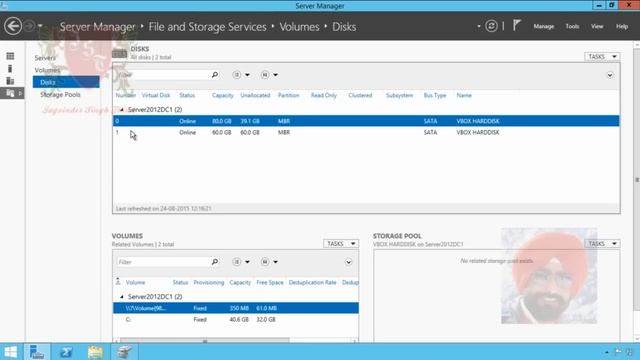Collapse Server2012DC1 group in Volumes list
Screen dimensions: 640x360
(122, 297)
